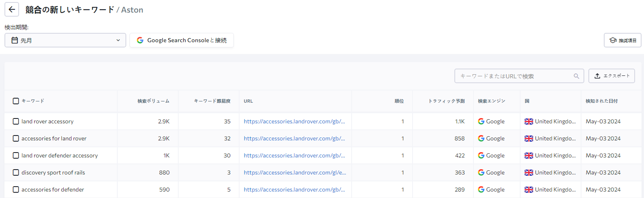Open the /gl/e... URL for roof rails

point(295,172)
